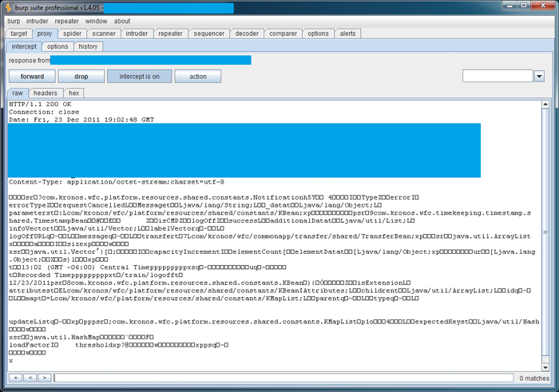Open the about menu
This screenshot has height=392, width=559.
pos(122,21)
